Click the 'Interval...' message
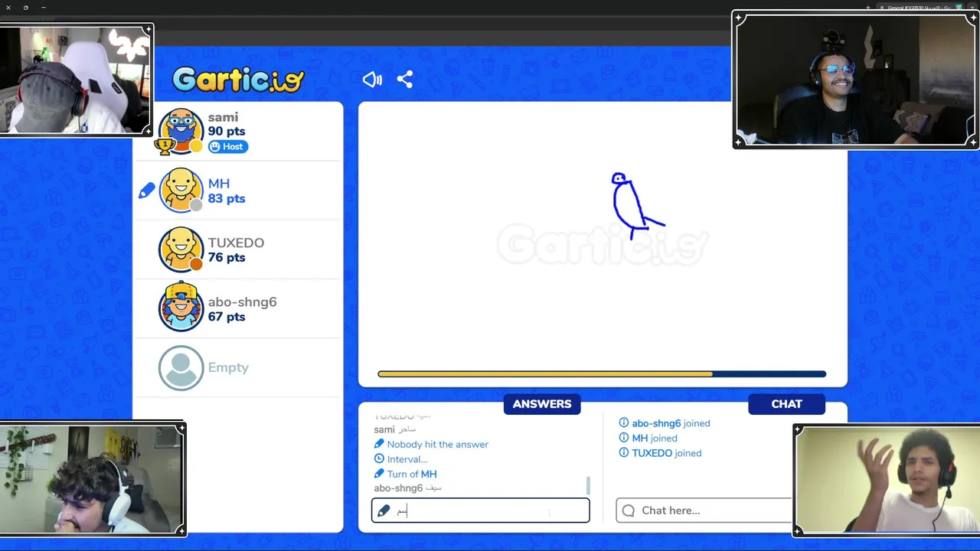The image size is (980, 551). coord(407,459)
